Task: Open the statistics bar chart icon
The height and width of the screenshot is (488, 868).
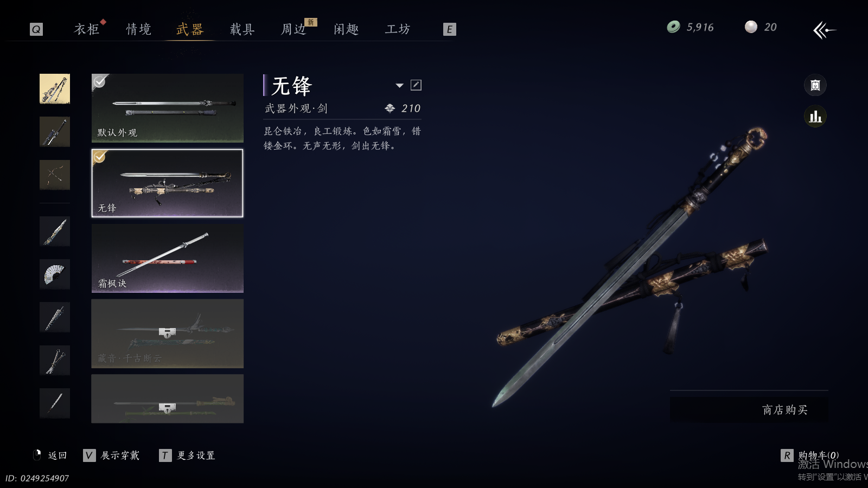Action: coord(815,117)
